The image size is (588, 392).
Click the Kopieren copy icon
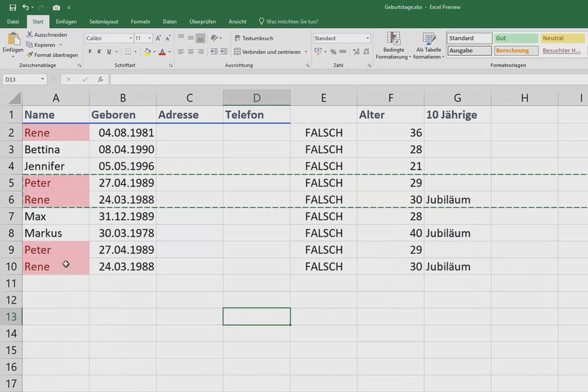pos(29,45)
